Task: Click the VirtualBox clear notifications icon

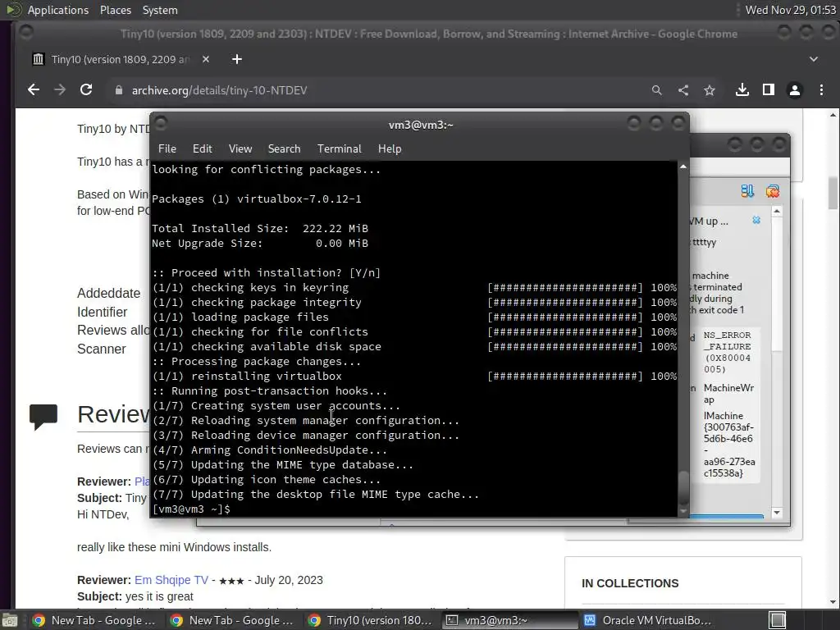Action: pos(773,190)
